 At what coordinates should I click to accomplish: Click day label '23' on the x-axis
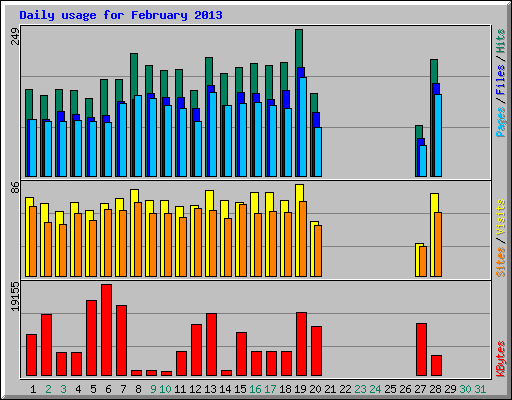360,389
